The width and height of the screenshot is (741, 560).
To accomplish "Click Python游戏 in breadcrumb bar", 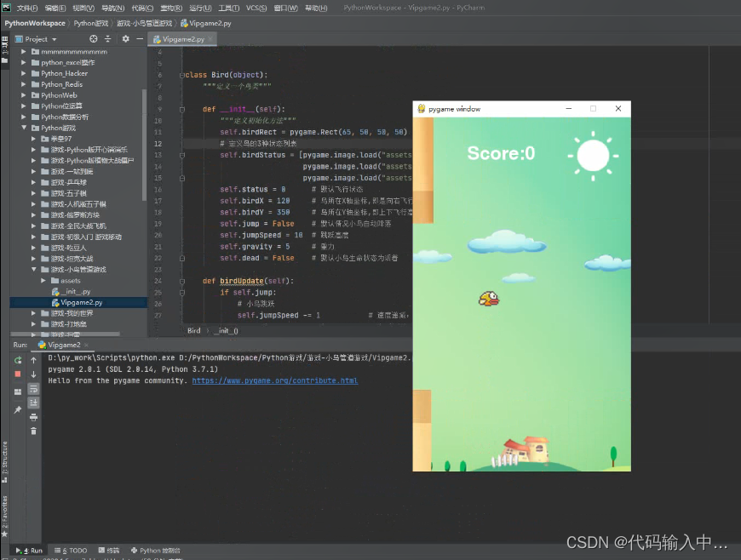I will click(x=91, y=23).
